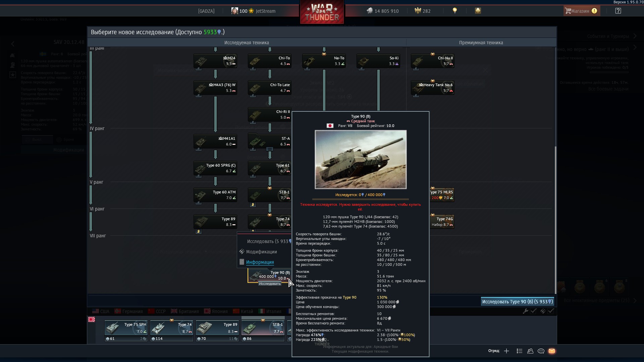Click the small Исследовать label under Type 90 (B)

tap(270, 284)
